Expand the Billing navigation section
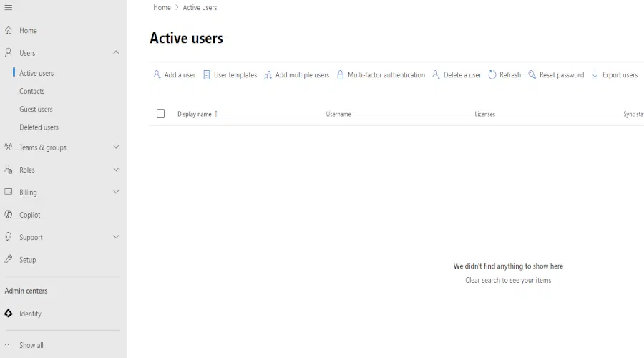This screenshot has height=358, width=644. [116, 192]
